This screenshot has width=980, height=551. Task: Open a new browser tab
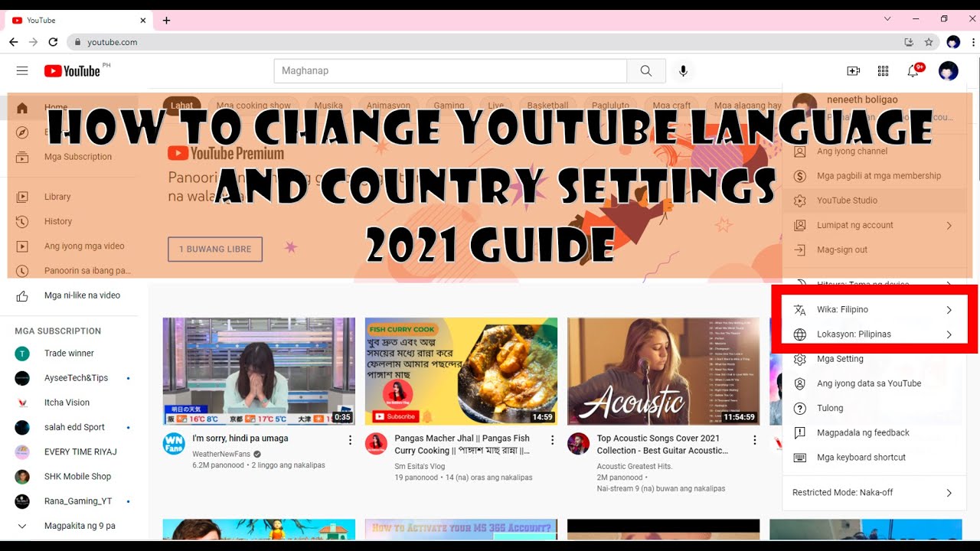(166, 20)
